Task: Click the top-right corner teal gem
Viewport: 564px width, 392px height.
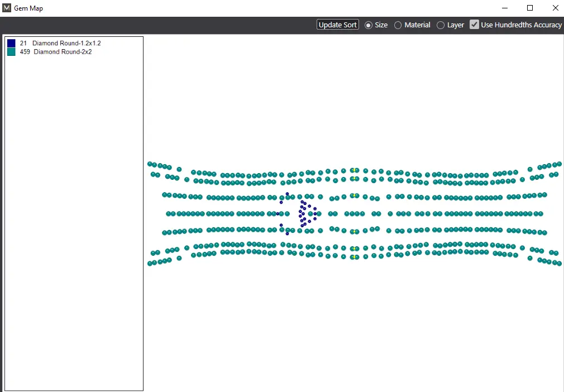Action: coord(559,164)
